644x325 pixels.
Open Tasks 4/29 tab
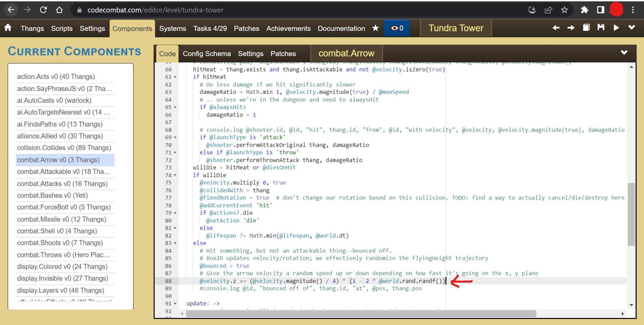click(x=210, y=29)
